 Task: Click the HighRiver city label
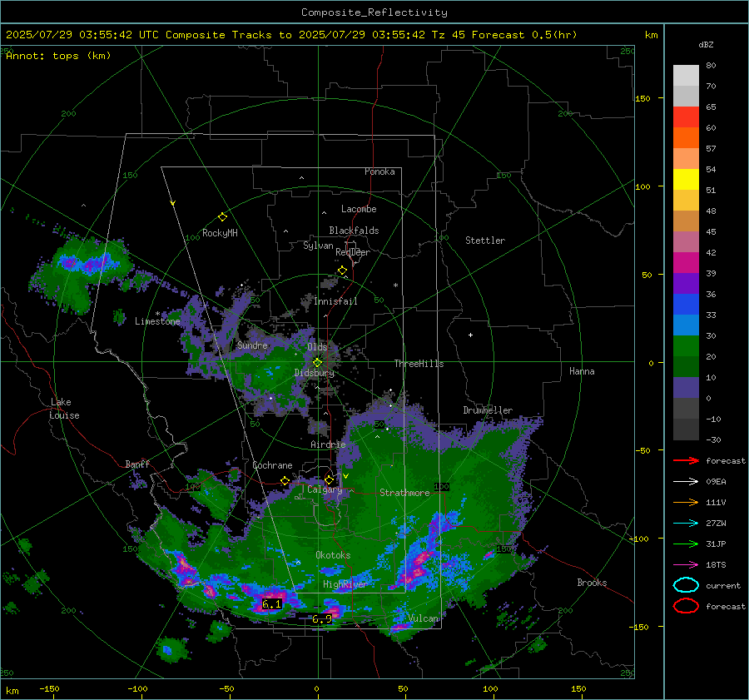click(345, 585)
